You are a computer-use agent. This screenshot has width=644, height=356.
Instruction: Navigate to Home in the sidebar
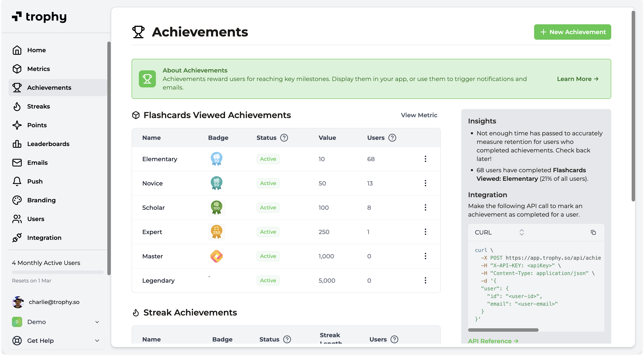[36, 50]
